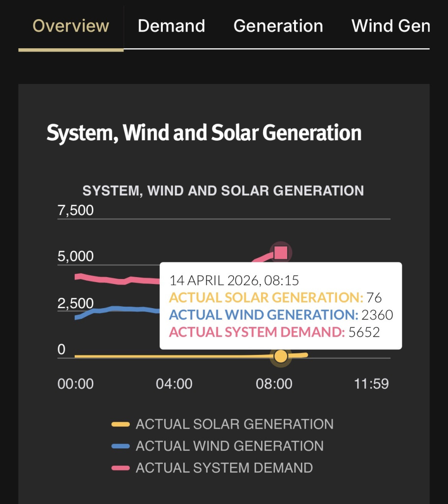Toggle Actual Wind Generation legend entry
The image size is (448, 504).
217,446
